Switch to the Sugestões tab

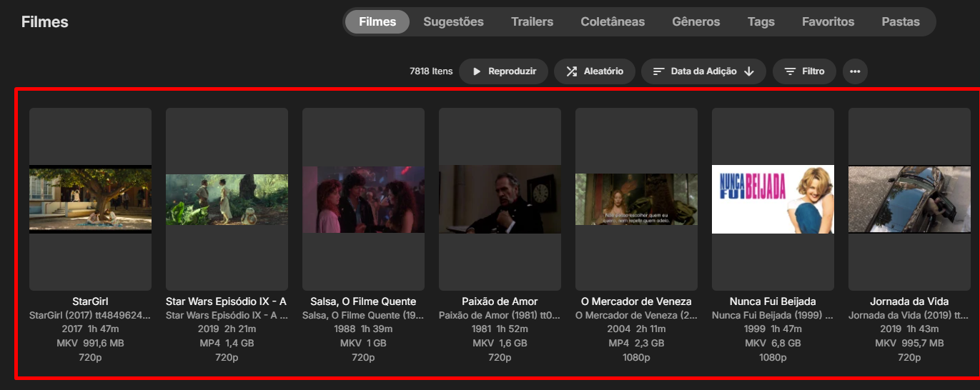point(453,21)
